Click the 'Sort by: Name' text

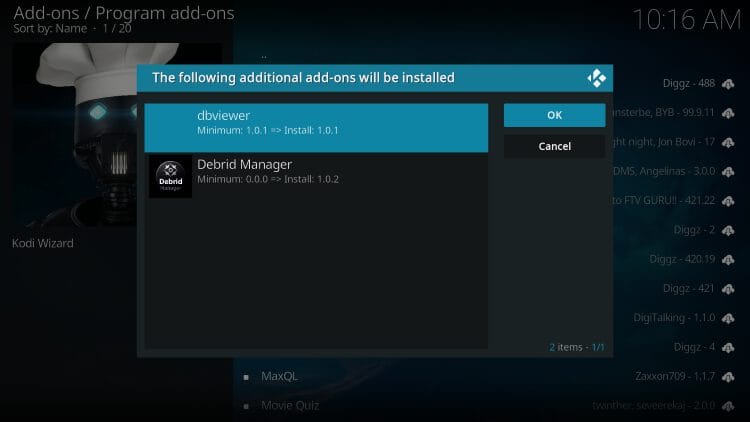(50, 28)
